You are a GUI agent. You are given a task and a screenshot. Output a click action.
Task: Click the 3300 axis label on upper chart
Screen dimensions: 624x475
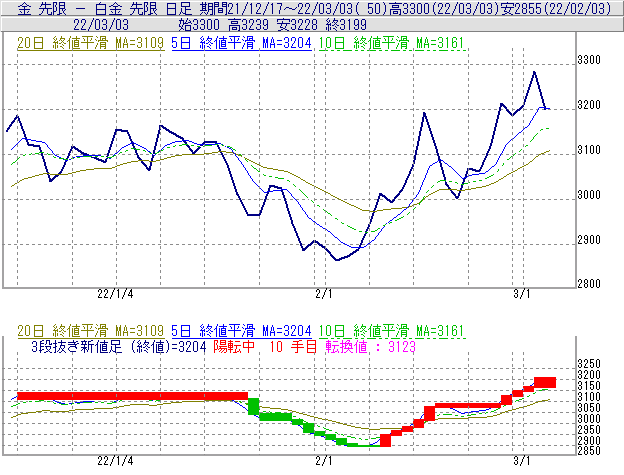pyautogui.click(x=589, y=60)
